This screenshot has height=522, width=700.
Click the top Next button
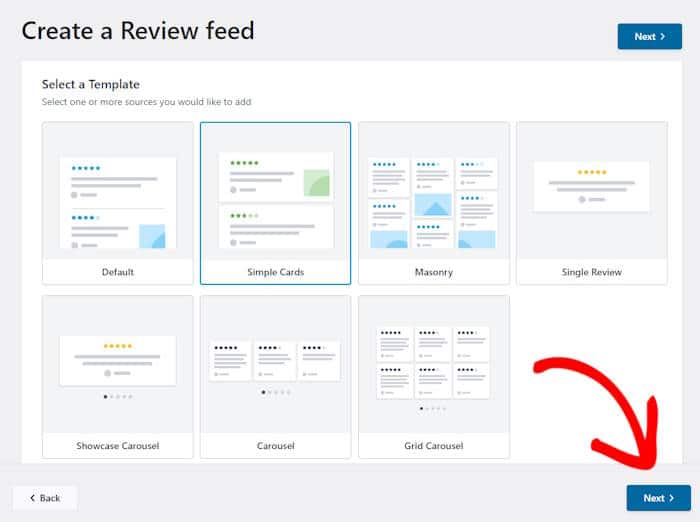pyautogui.click(x=649, y=37)
